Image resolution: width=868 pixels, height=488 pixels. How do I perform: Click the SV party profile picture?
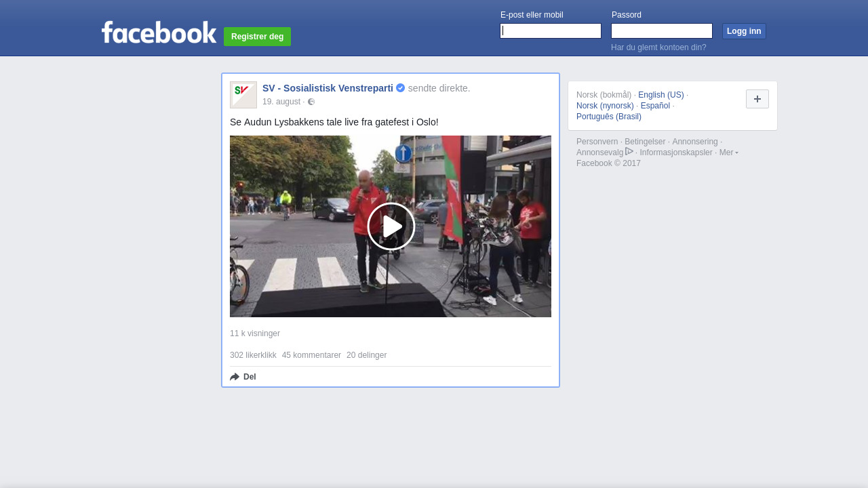(x=243, y=95)
